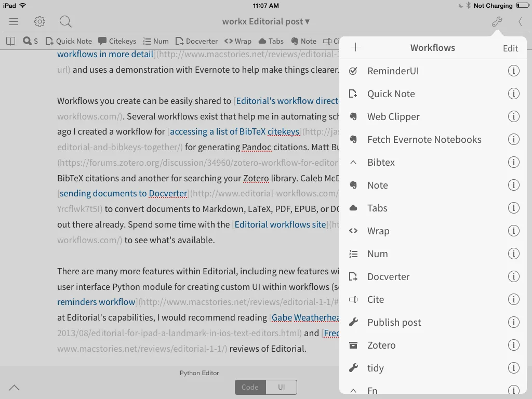The width and height of the screenshot is (532, 399).
Task: Open 'Editorial workflows site' link
Action: tap(280, 224)
